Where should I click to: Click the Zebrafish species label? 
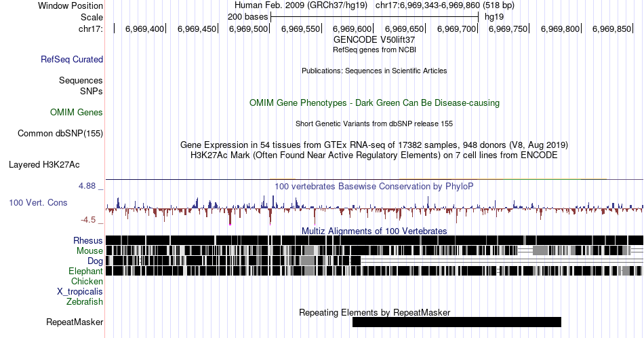(85, 301)
